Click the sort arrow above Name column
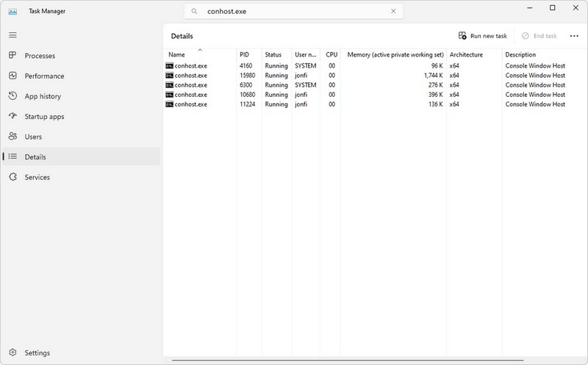Image resolution: width=588 pixels, height=365 pixels. (200, 49)
